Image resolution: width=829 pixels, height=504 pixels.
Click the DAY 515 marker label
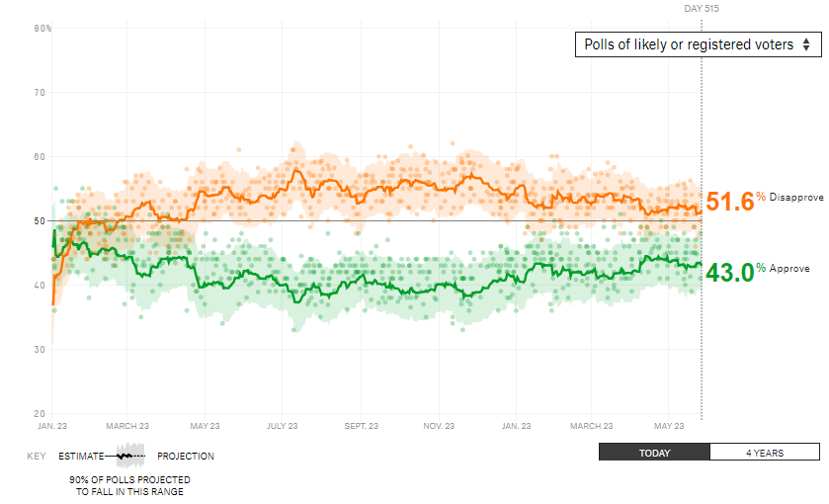702,9
